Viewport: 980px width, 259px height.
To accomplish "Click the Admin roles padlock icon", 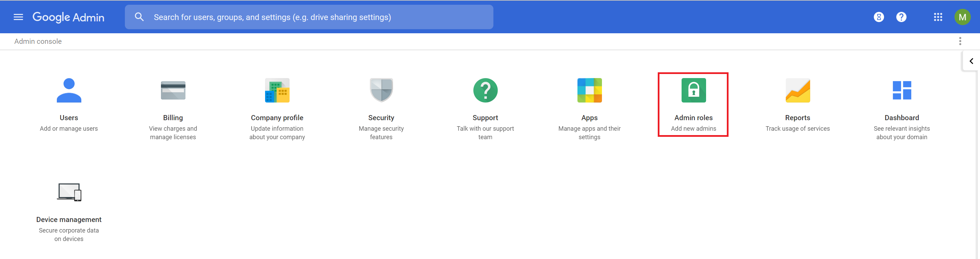I will pos(693,90).
